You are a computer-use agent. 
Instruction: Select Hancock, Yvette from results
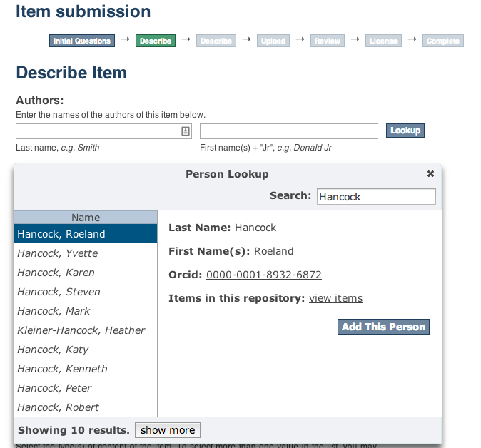click(58, 253)
